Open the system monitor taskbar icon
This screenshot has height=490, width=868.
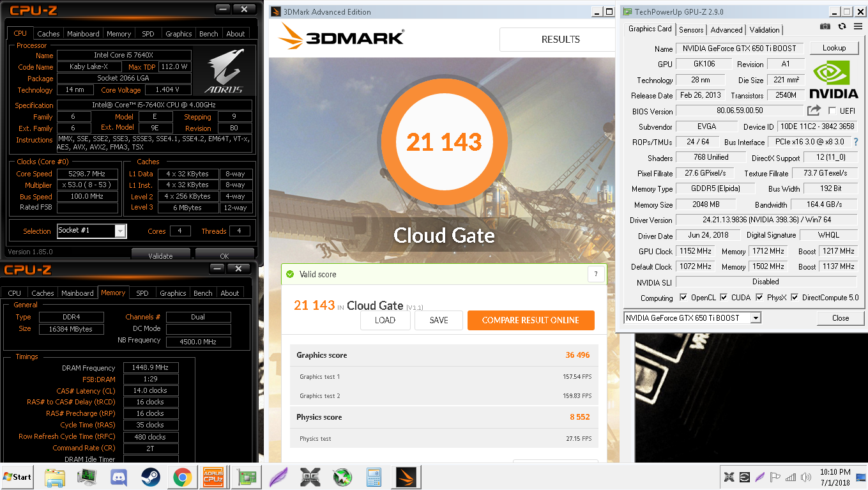click(x=86, y=477)
